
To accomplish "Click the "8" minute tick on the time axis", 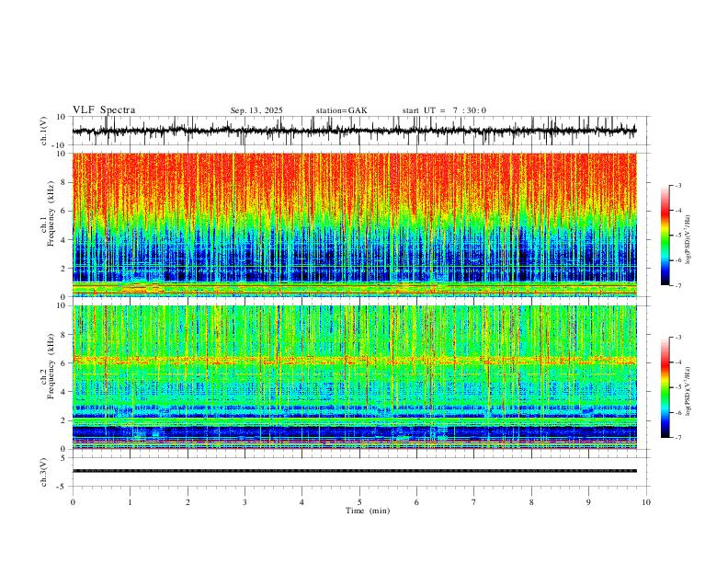I will tap(531, 502).
